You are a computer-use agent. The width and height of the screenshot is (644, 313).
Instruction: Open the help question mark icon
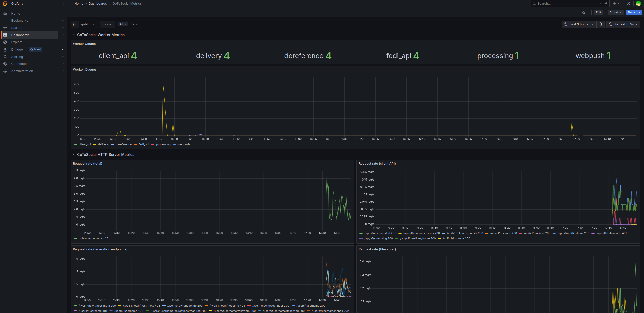628,4
